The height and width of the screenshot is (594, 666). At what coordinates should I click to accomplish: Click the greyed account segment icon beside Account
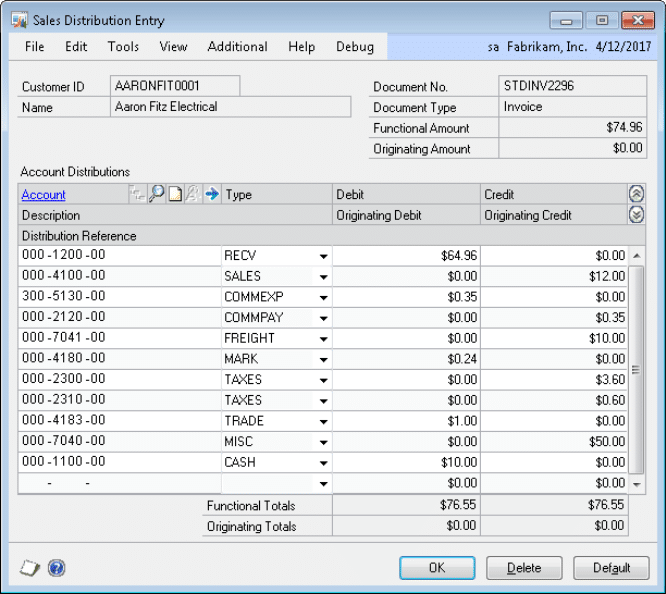tap(138, 195)
